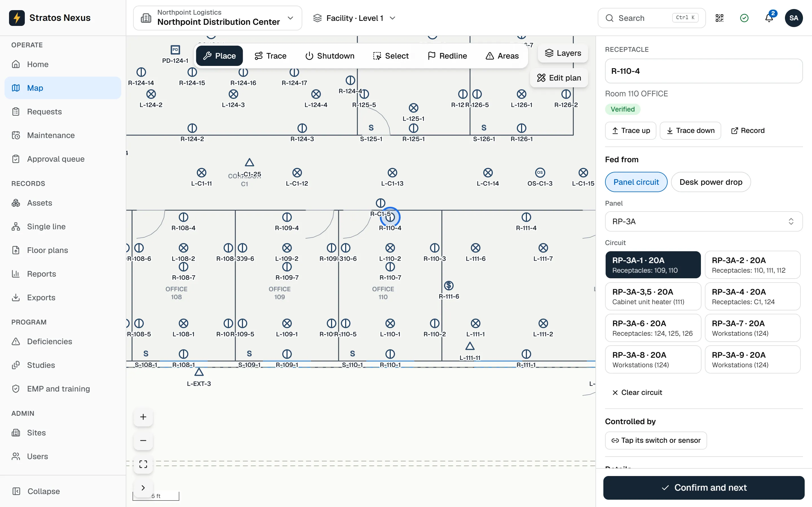Image resolution: width=812 pixels, height=507 pixels.
Task: Click the R-111-6 dollar receptacle symbol
Action: tap(449, 285)
